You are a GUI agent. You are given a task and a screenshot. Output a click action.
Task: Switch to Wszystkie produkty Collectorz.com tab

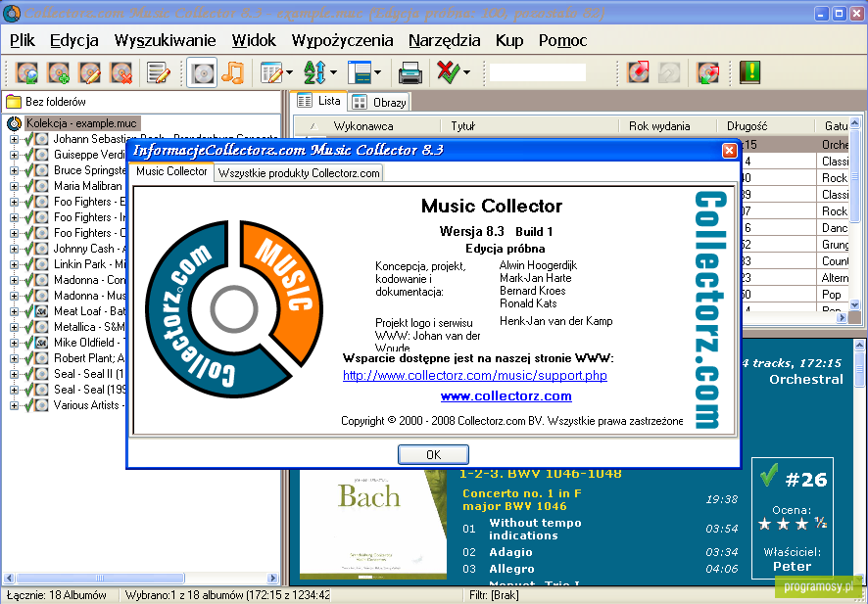pyautogui.click(x=299, y=173)
